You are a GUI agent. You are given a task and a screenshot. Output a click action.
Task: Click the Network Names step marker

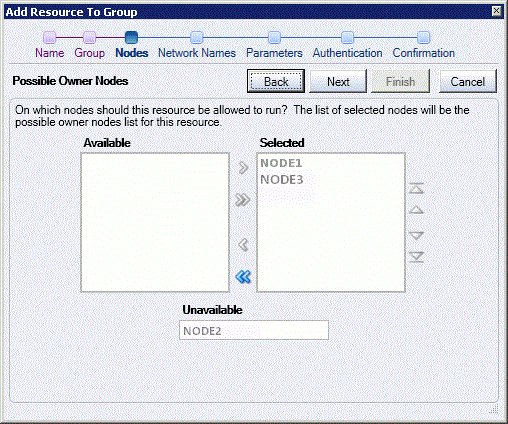click(x=197, y=37)
